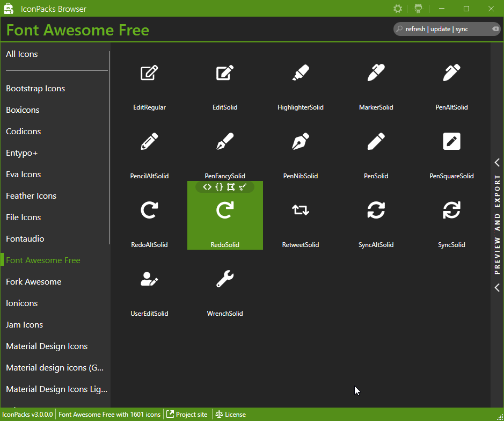Clear the search text with the X button
The width and height of the screenshot is (504, 421).
[x=495, y=29]
